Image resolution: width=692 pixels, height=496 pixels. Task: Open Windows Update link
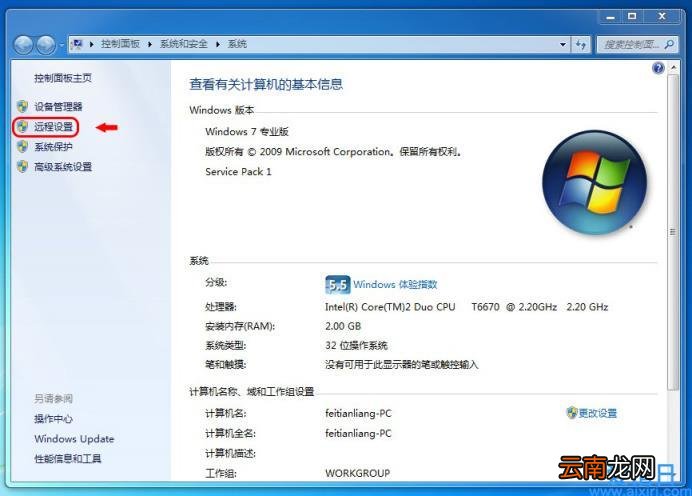[74, 439]
